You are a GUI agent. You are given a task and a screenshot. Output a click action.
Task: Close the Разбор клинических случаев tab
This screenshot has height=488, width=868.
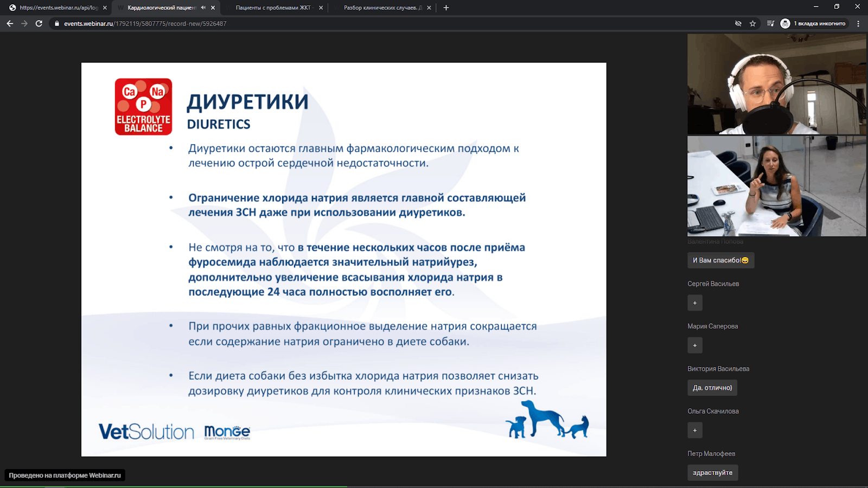pos(429,8)
